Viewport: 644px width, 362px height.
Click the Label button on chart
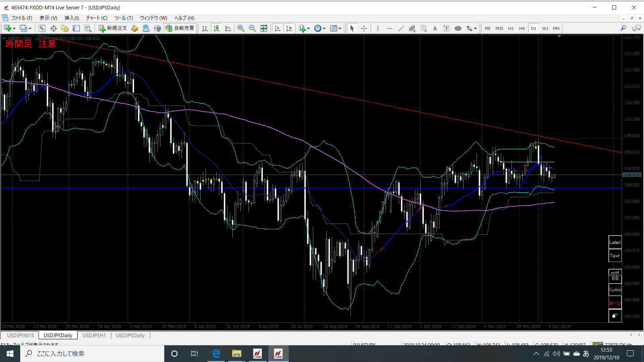615,242
